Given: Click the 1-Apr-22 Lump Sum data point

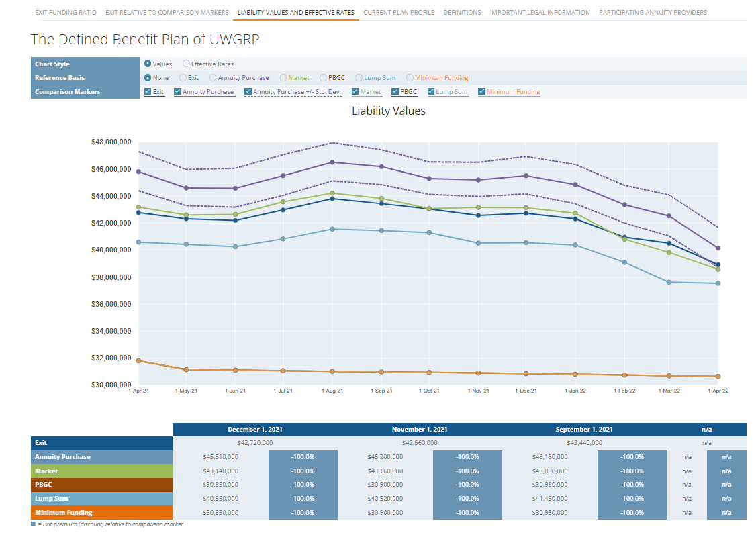Looking at the screenshot, I should (718, 283).
